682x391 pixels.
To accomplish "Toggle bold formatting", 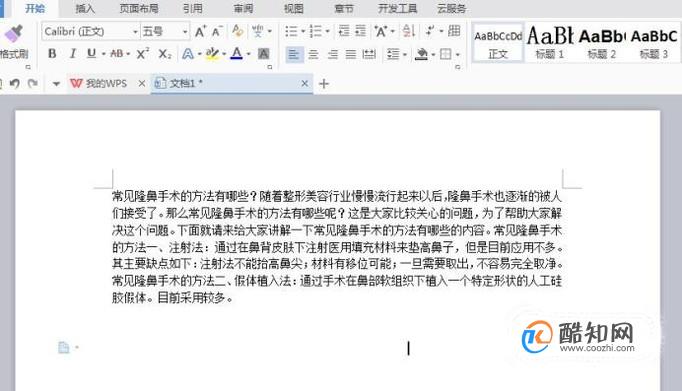I will (x=52, y=54).
